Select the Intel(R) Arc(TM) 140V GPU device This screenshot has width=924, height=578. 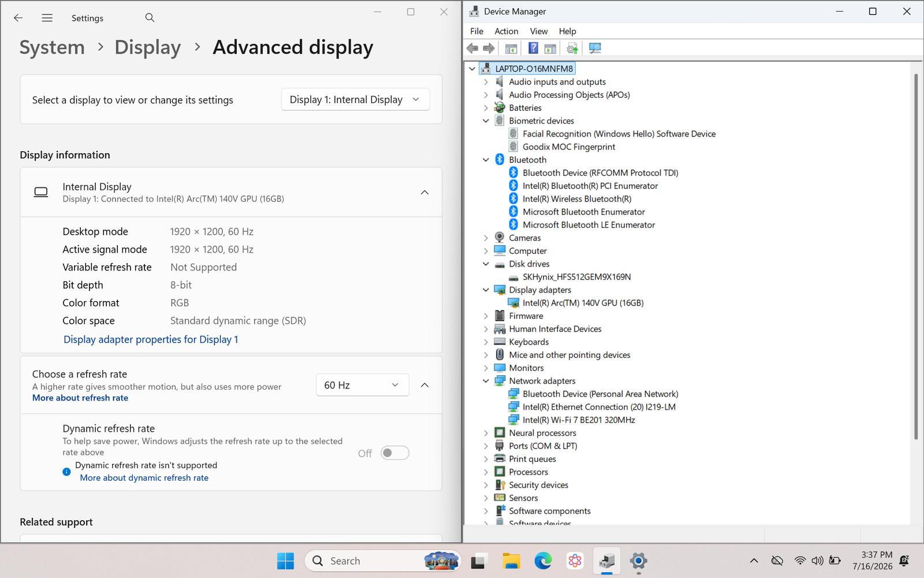point(583,303)
